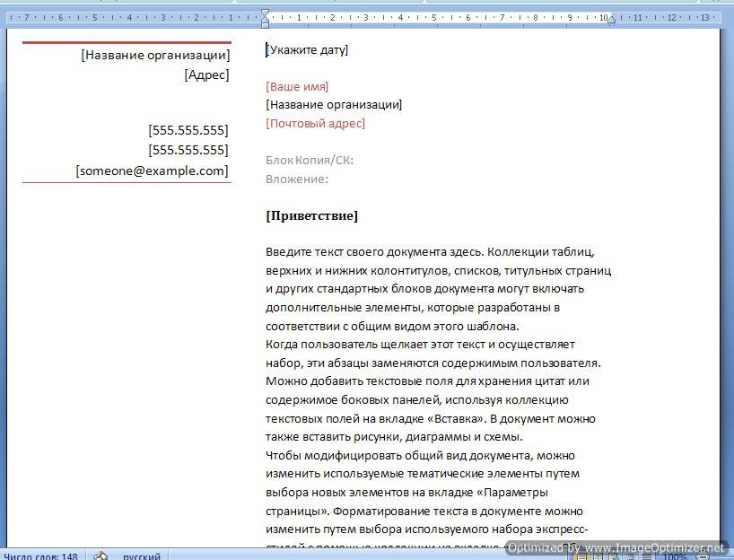The width and height of the screenshot is (734, 560).
Task: Click the word «Вставка» in body text
Action: (x=455, y=418)
